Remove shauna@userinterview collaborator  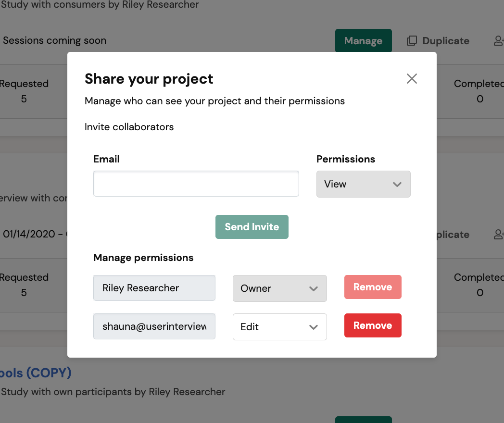[x=372, y=326]
